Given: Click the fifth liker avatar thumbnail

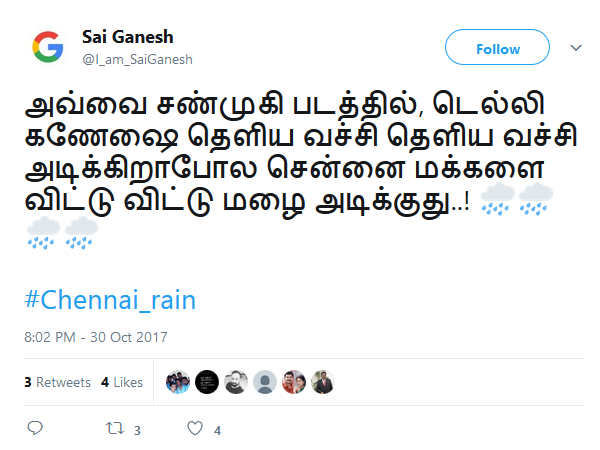Looking at the screenshot, I should (x=294, y=382).
